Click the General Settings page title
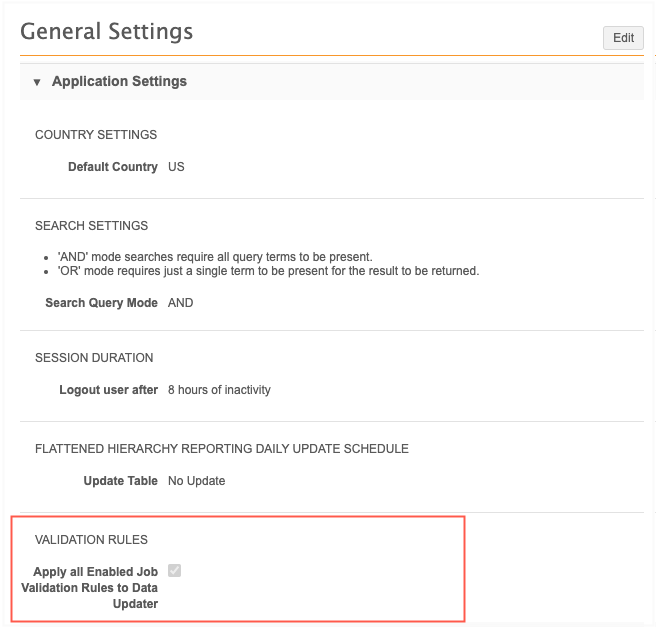This screenshot has width=656, height=627. (x=107, y=31)
